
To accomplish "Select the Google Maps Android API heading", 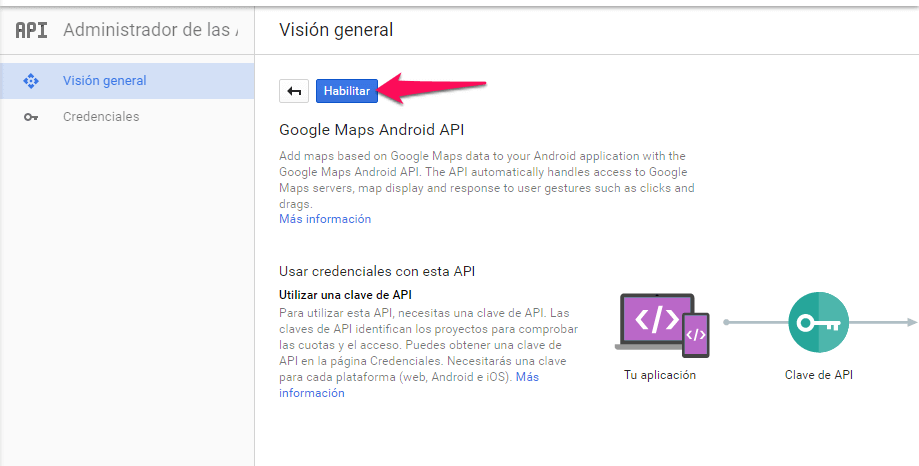I will click(372, 130).
